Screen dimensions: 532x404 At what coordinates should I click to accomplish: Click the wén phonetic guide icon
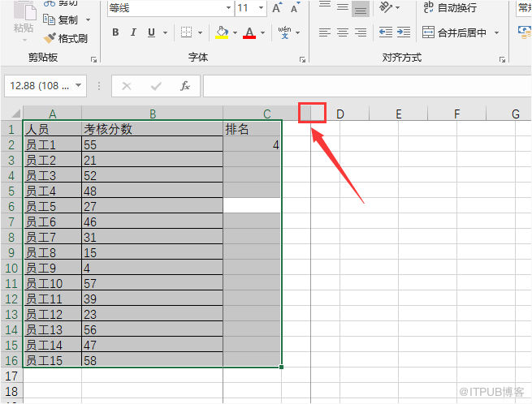(x=284, y=32)
